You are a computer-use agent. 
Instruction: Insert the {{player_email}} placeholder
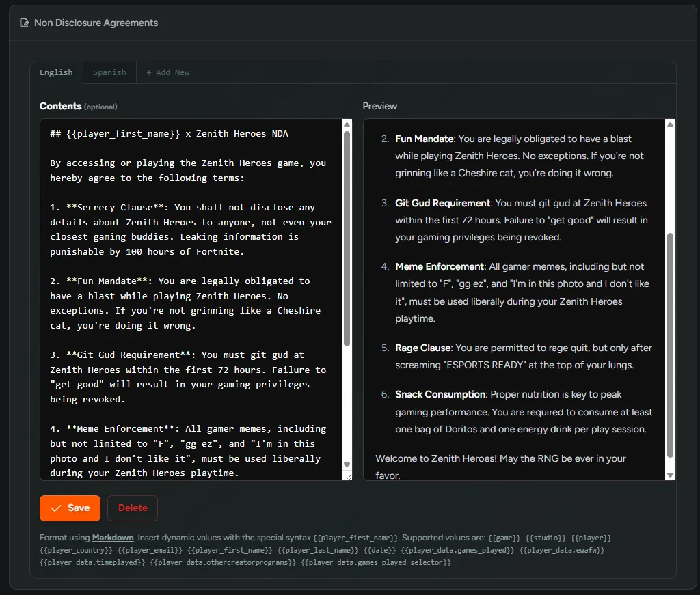148,549
